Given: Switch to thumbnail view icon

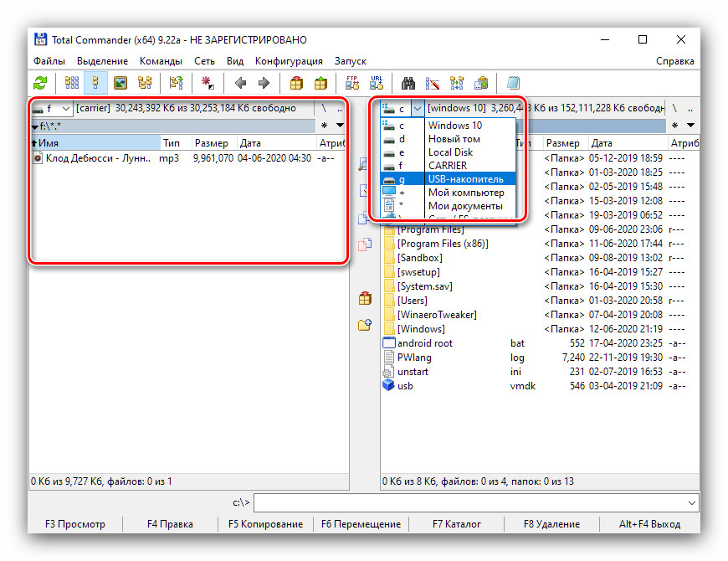Looking at the screenshot, I should [x=120, y=83].
